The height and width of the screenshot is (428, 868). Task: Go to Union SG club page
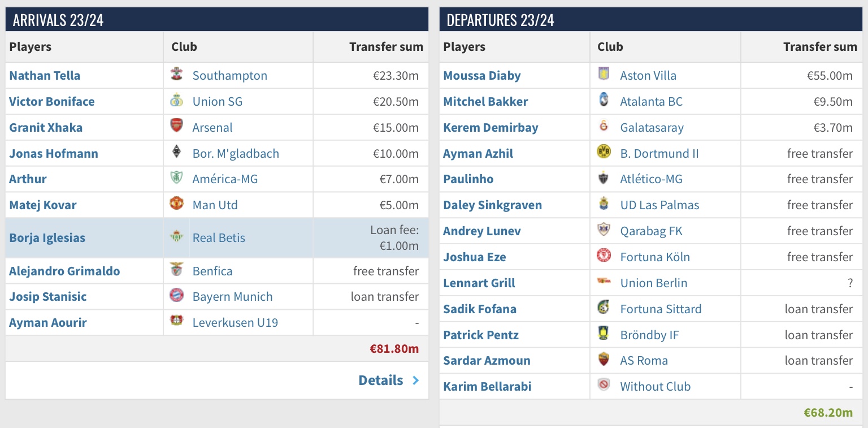[217, 101]
